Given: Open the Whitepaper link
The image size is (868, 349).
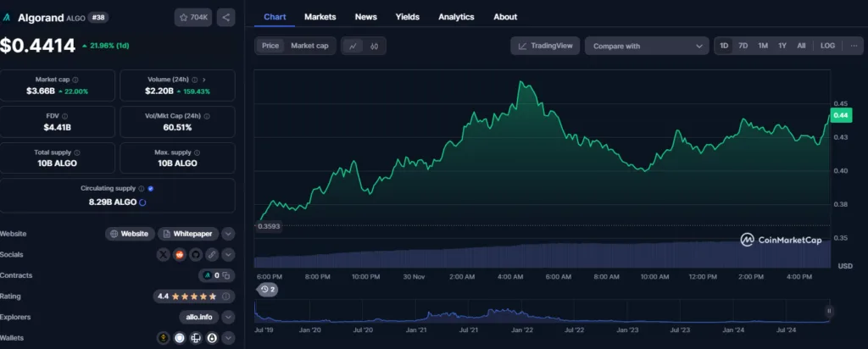Looking at the screenshot, I should pyautogui.click(x=188, y=234).
